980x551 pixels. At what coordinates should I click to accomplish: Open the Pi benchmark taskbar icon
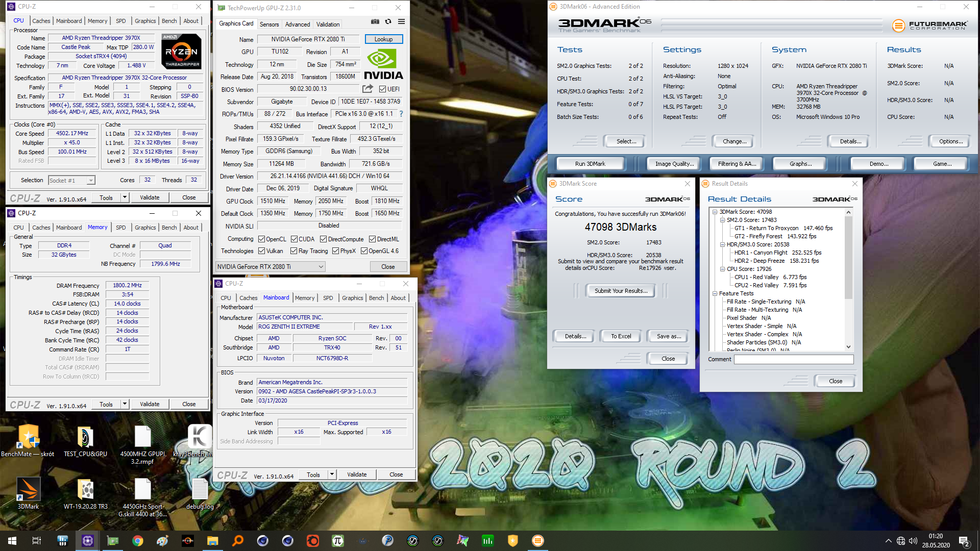click(337, 541)
